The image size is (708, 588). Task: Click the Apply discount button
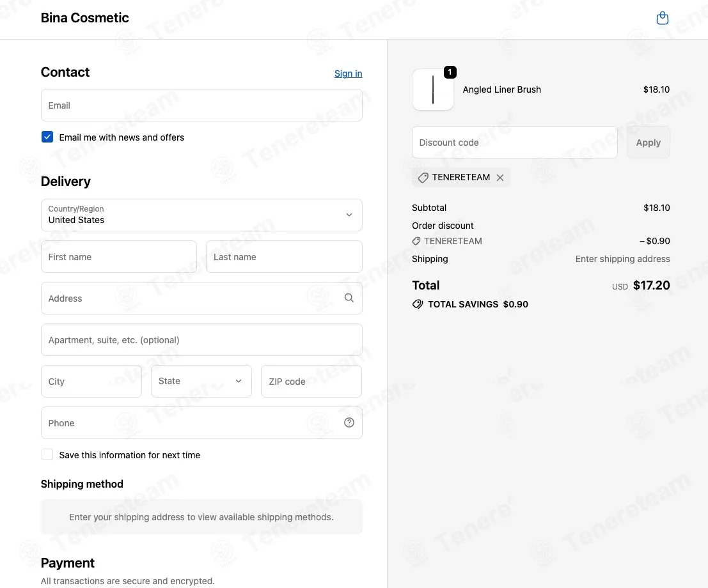click(x=649, y=143)
